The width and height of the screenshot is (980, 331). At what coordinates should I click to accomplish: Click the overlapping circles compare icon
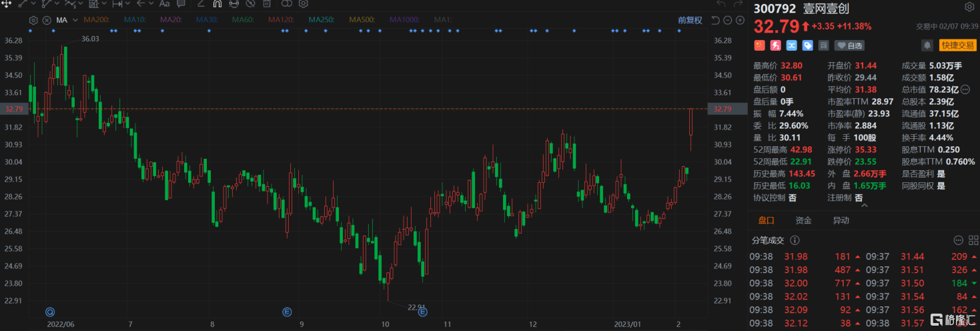click(287, 4)
